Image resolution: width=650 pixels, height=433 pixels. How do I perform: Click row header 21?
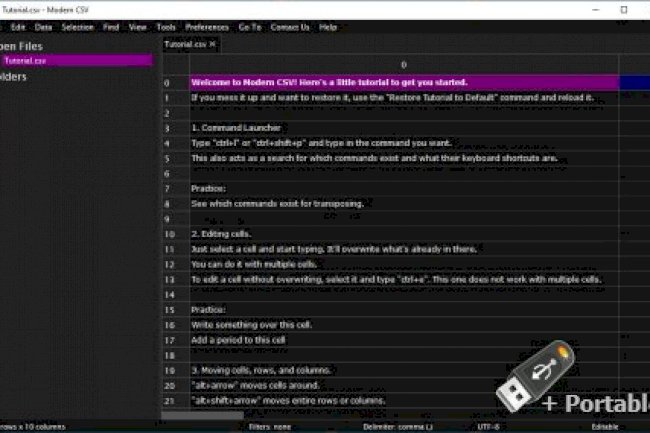176,401
